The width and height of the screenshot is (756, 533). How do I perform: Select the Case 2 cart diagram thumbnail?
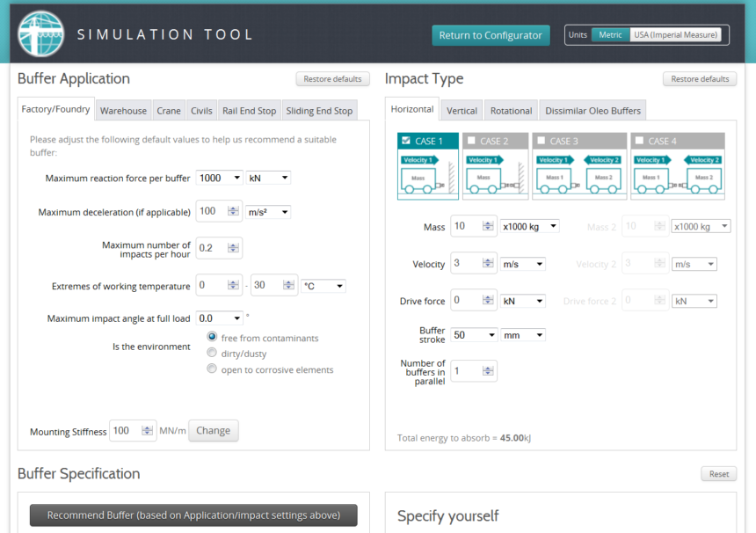[495, 175]
